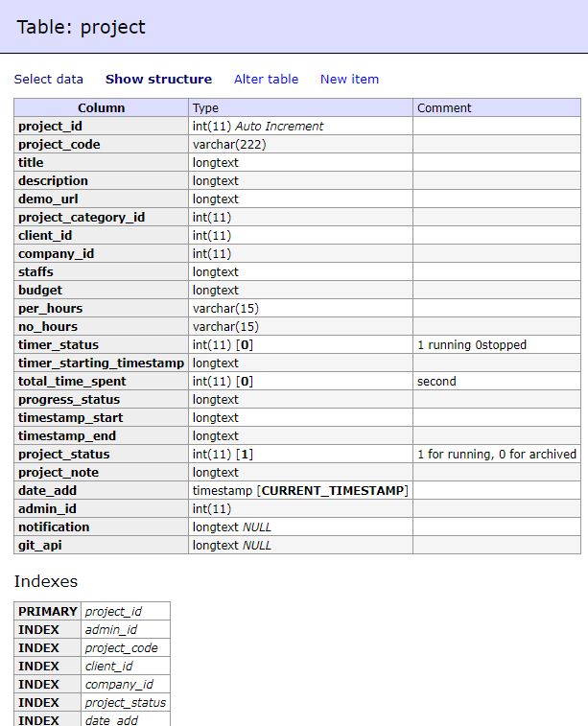Viewport: 588px width, 726px height.
Task: Open the Show structure link
Action: click(159, 80)
